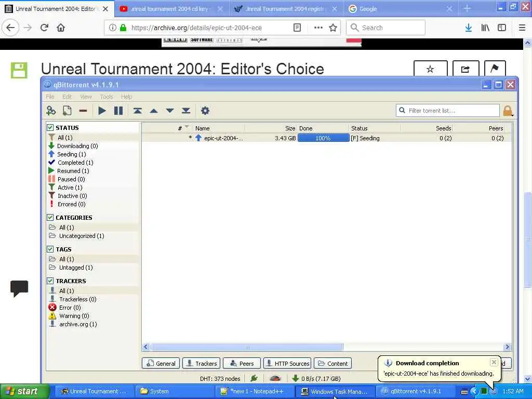Screen dimensions: 532x399
Task: Open Firefox library icon
Action: pyautogui.click(x=485, y=28)
